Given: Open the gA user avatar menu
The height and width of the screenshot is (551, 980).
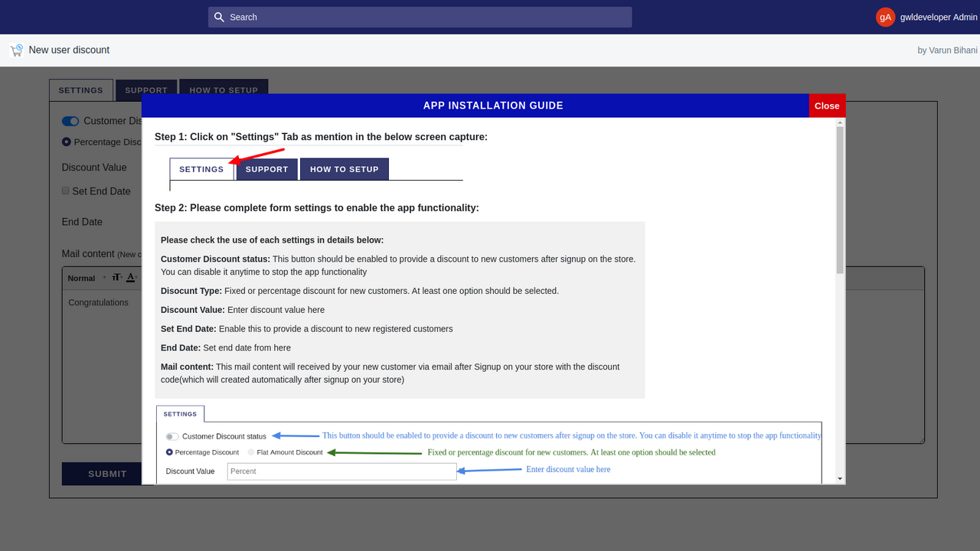Looking at the screenshot, I should click(885, 17).
